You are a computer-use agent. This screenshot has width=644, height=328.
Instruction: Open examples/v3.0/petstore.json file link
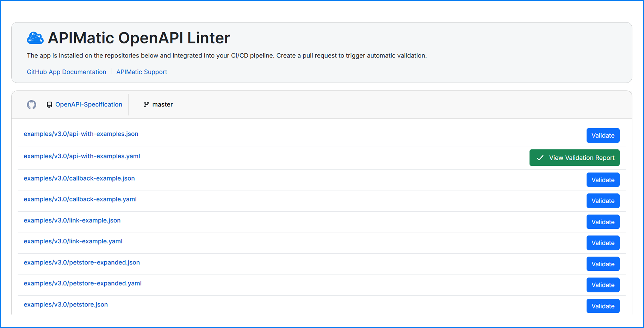point(66,304)
